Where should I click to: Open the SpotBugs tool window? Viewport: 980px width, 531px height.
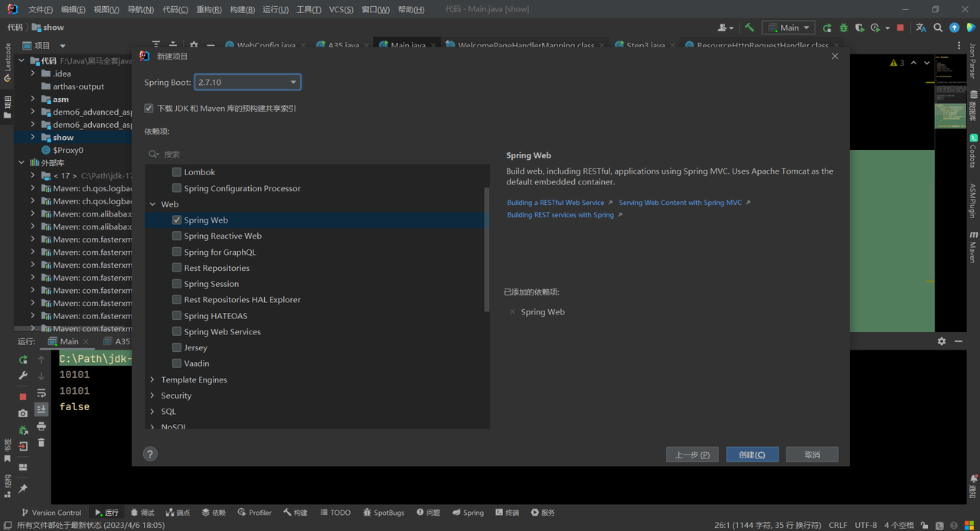tap(384, 513)
